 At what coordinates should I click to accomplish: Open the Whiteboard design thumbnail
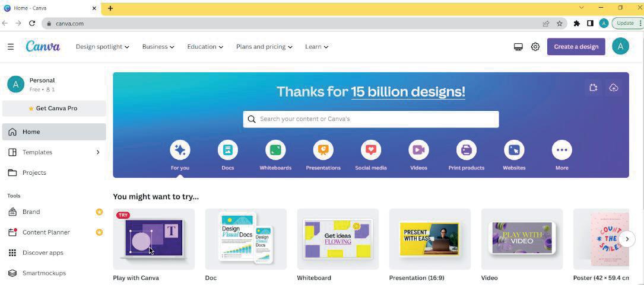[x=338, y=239]
